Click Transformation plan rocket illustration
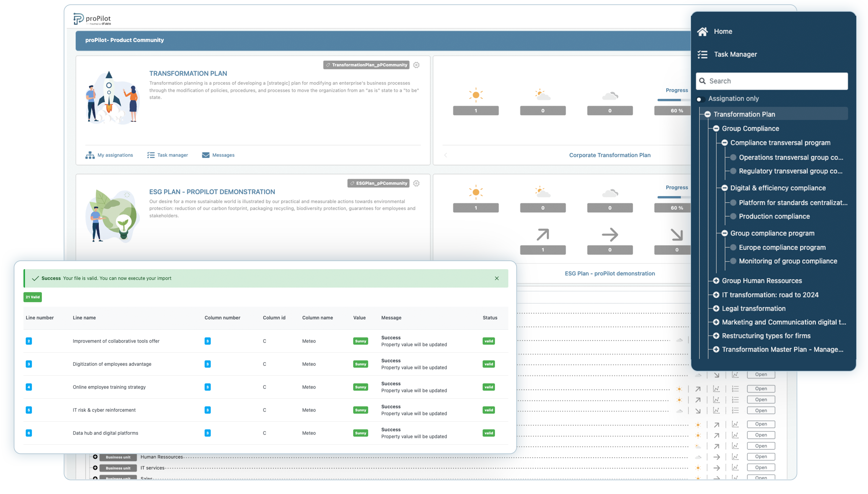 pos(113,97)
